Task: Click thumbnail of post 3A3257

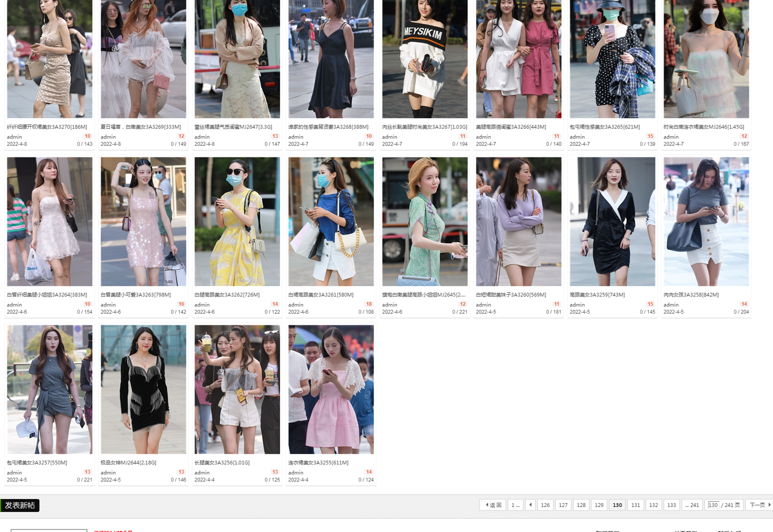Action: pyautogui.click(x=50, y=390)
